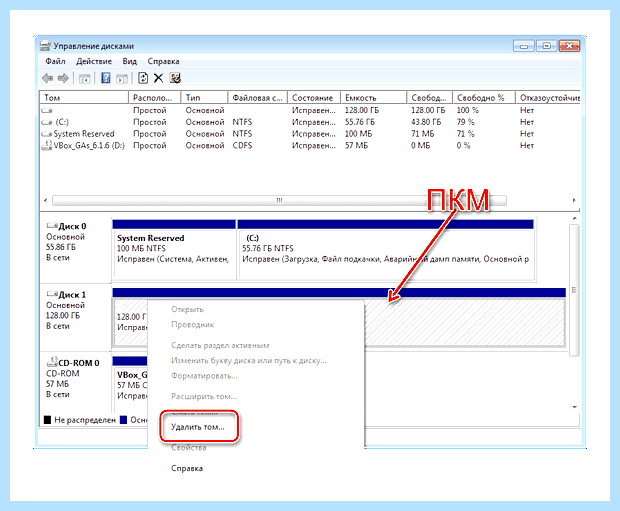Click the 55.86 ГБ size under Диск 0
This screenshot has width=620, height=511.
click(60, 247)
